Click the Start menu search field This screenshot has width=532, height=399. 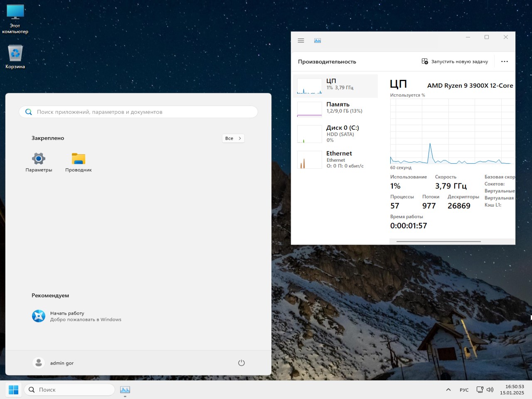138,112
